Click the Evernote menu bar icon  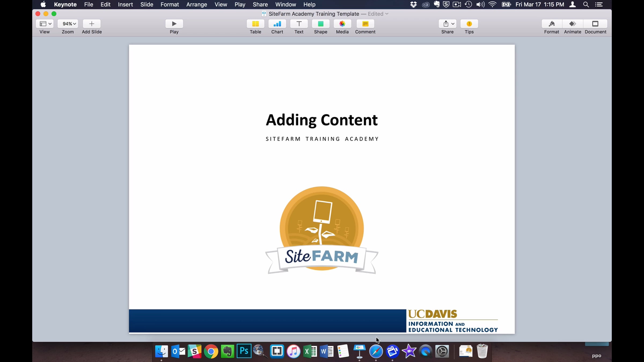point(437,5)
